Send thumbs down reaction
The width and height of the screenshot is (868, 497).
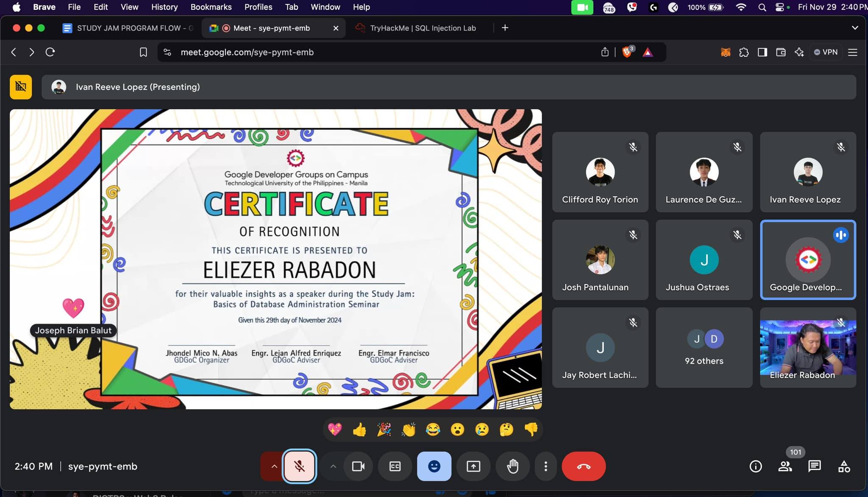click(x=531, y=430)
